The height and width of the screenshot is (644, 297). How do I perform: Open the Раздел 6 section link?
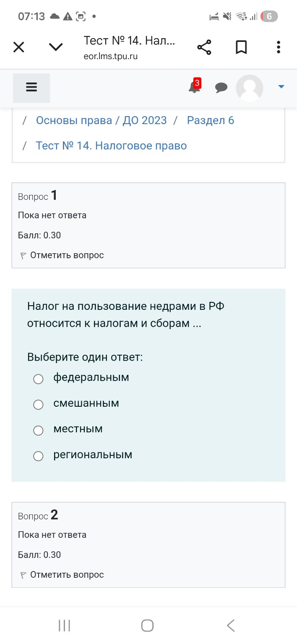(x=211, y=120)
